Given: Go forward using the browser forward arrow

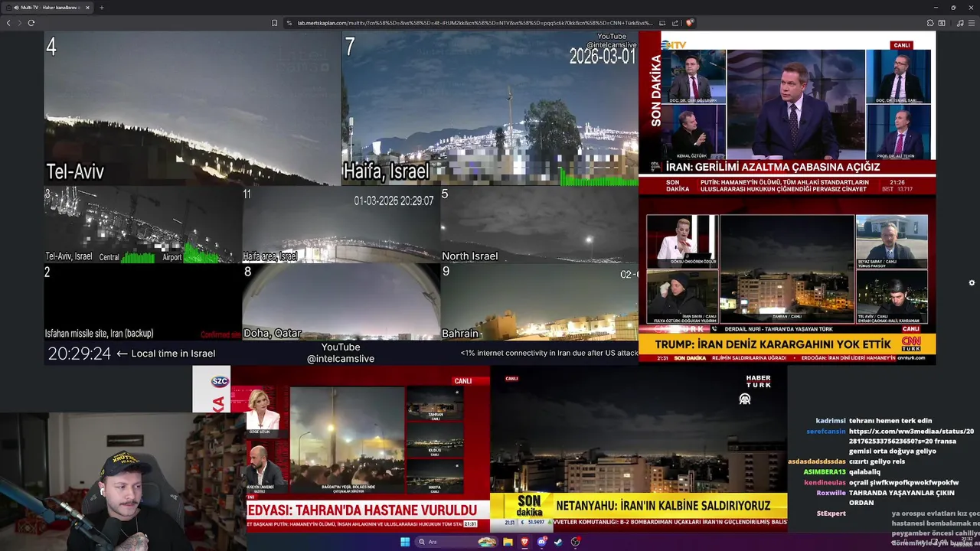Looking at the screenshot, I should click(x=20, y=23).
